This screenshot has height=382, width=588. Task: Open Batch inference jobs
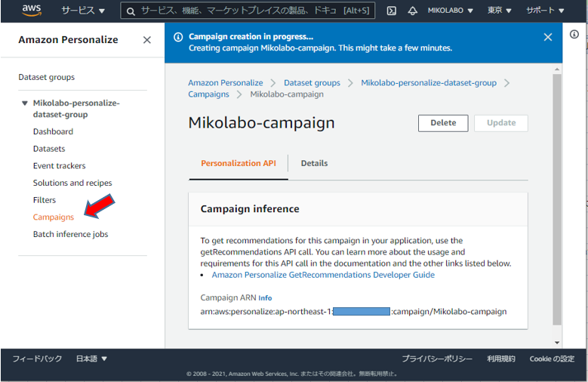(x=70, y=234)
